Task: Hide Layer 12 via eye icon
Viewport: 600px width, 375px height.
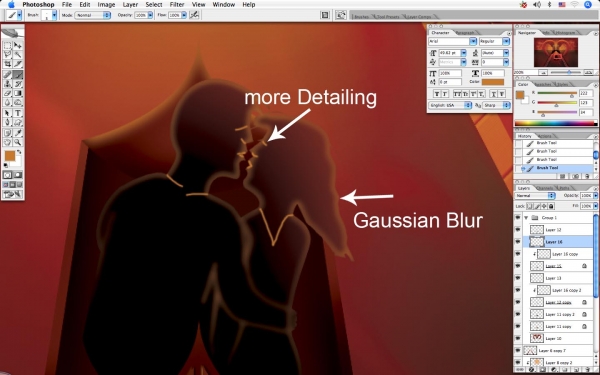Action: (x=518, y=230)
